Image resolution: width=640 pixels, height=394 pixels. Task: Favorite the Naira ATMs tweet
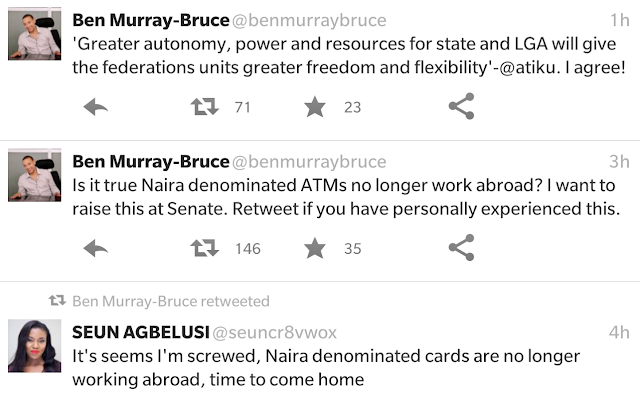pyautogui.click(x=315, y=248)
